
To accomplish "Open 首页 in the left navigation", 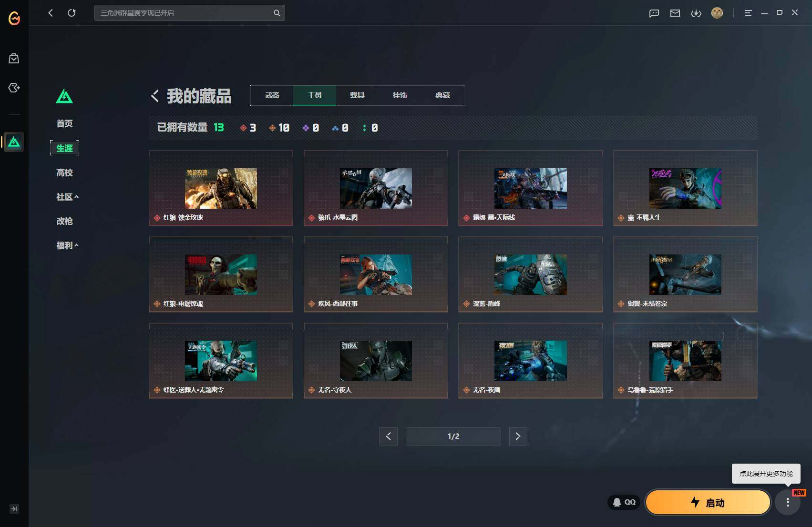I will [64, 124].
